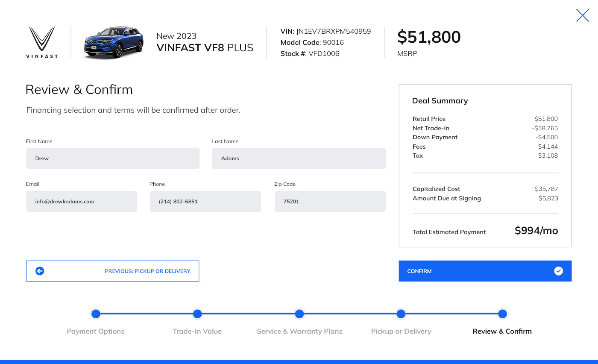Click the Amount Due at Signing value $5,823

pyautogui.click(x=548, y=198)
